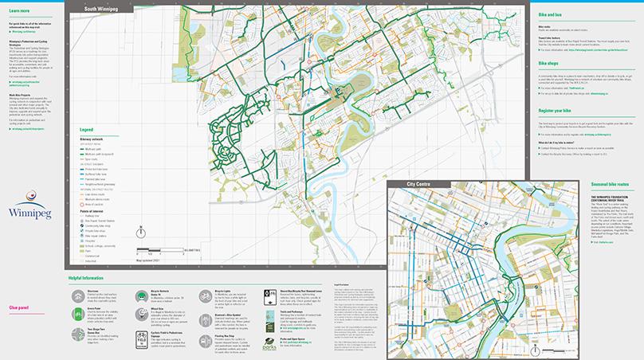Click the Helpful Information heading
The image size is (644, 360).
click(x=87, y=278)
